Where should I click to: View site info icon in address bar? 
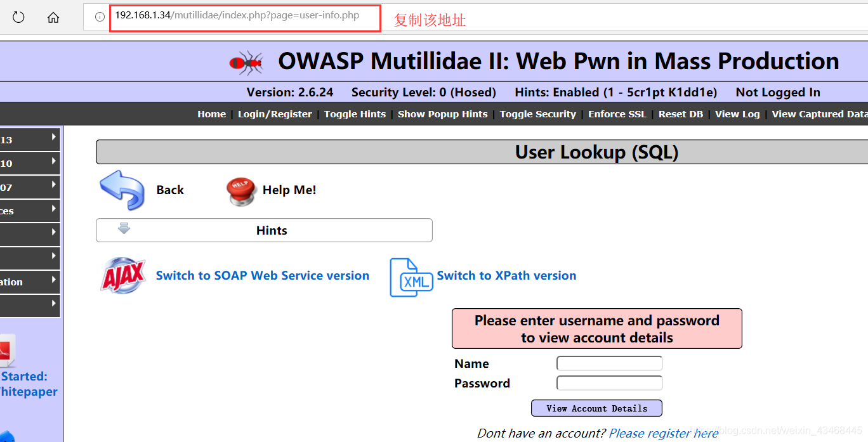tap(100, 17)
